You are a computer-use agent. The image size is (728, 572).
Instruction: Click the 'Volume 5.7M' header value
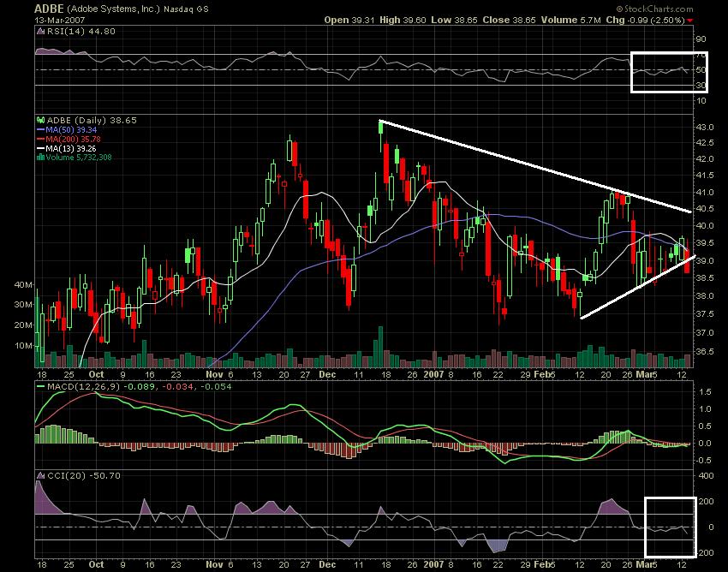570,20
